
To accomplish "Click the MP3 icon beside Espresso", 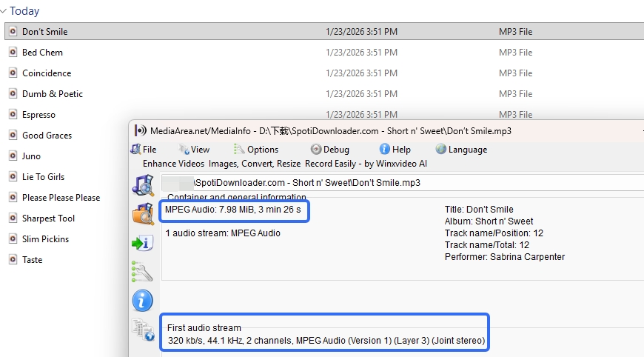I will click(13, 114).
